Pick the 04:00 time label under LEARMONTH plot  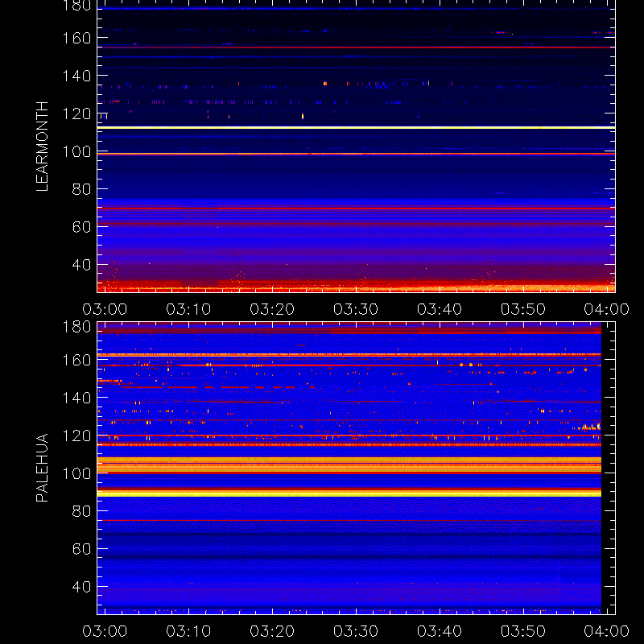click(x=607, y=309)
